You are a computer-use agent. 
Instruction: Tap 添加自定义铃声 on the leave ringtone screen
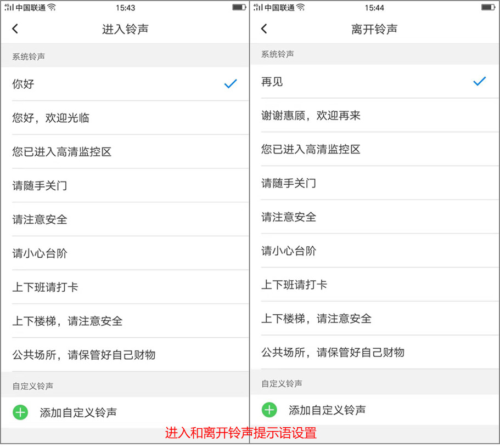[327, 410]
